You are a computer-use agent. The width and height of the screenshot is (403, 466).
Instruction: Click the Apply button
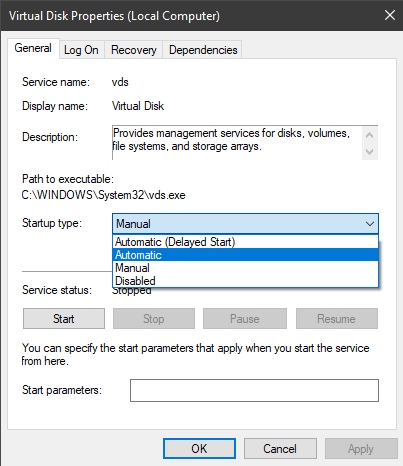coord(361,449)
